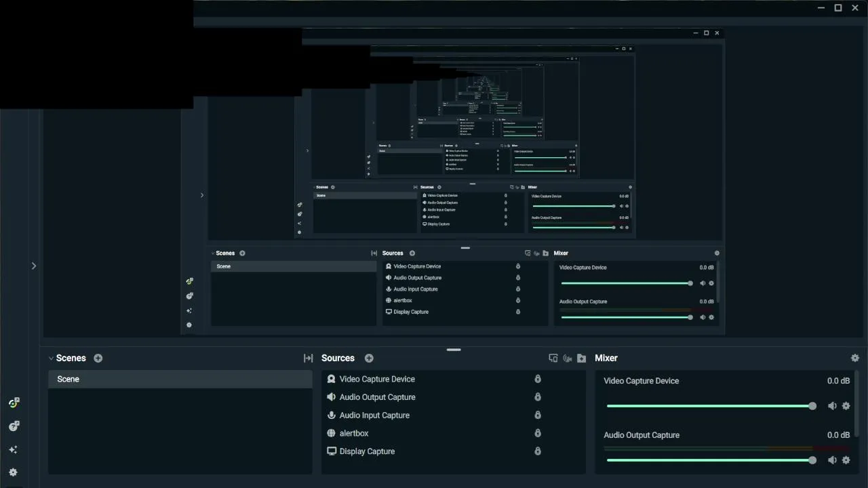
Task: Open the Mixer panel settings gear
Action: (854, 358)
